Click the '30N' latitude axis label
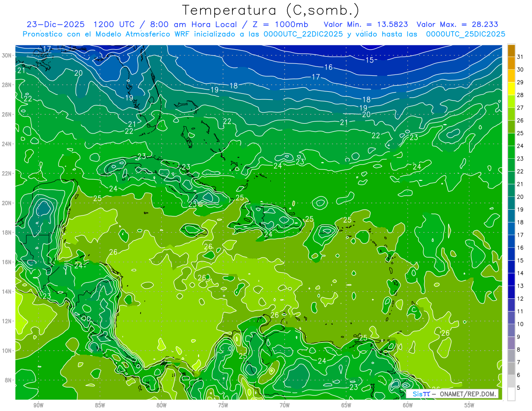532x411 pixels. click(x=7, y=55)
